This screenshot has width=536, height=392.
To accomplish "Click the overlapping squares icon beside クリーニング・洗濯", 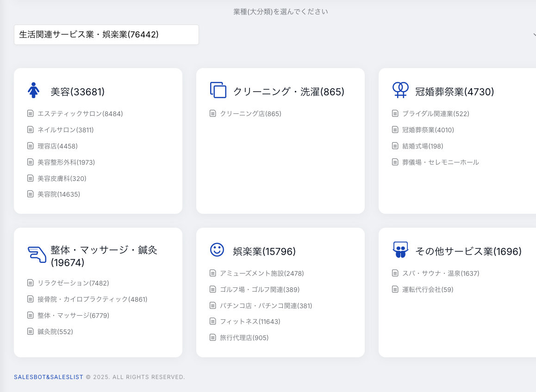I will coord(218,90).
